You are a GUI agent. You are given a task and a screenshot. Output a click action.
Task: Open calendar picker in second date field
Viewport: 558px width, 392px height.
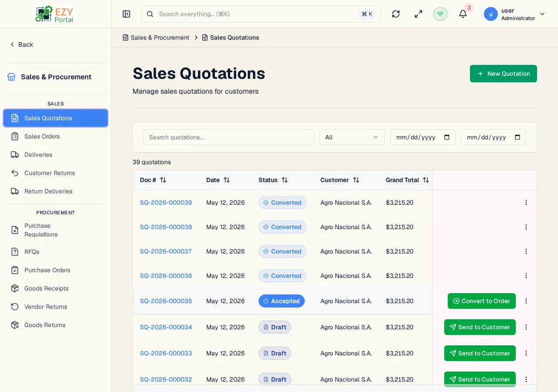[x=517, y=137]
